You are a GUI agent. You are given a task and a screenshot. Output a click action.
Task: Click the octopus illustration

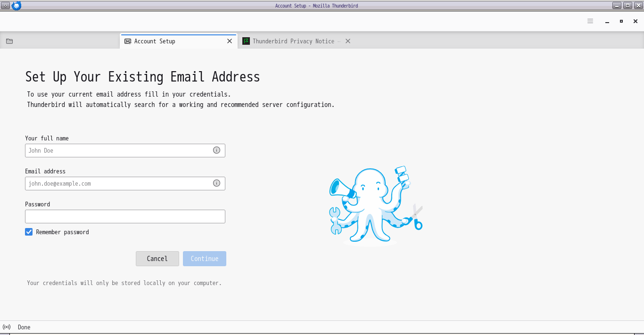point(376,205)
